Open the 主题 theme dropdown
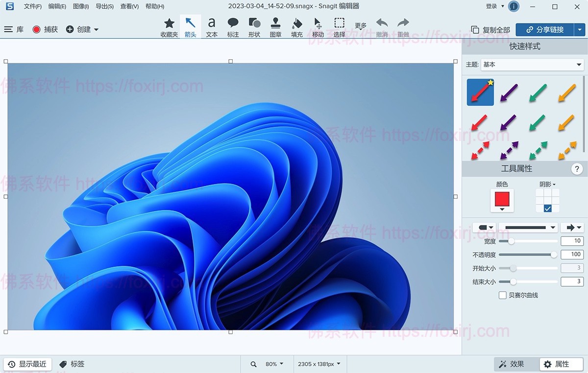The height and width of the screenshot is (373, 588). [532, 64]
